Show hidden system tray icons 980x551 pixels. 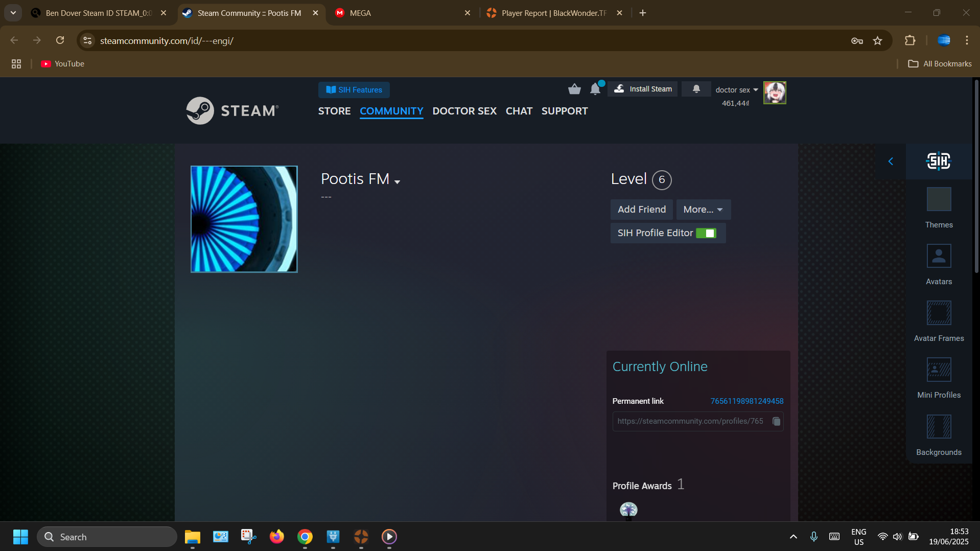[x=793, y=537]
